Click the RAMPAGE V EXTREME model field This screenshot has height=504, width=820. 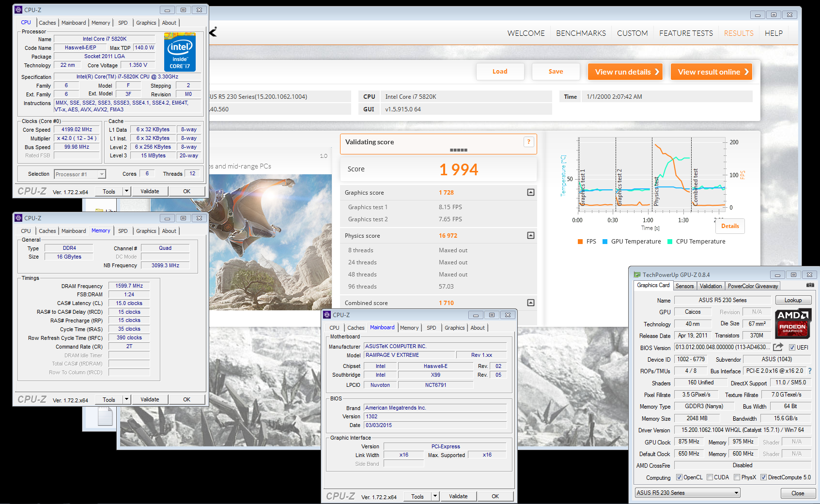point(410,355)
